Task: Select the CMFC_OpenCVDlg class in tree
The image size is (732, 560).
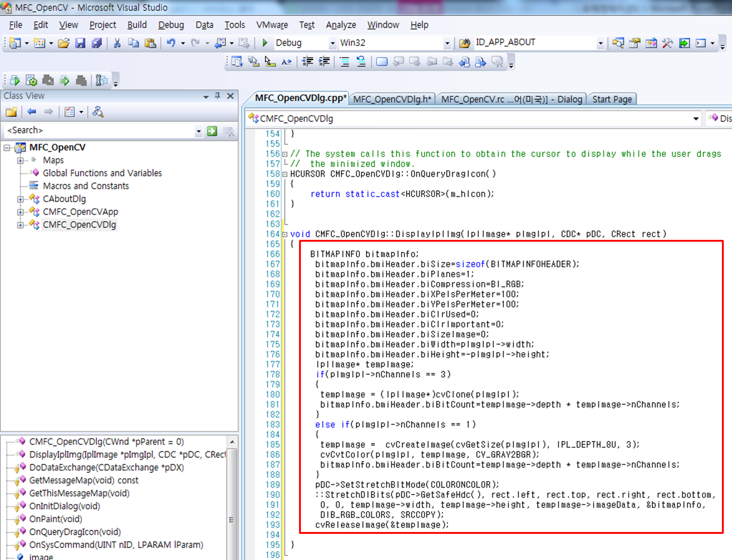Action: pos(79,225)
